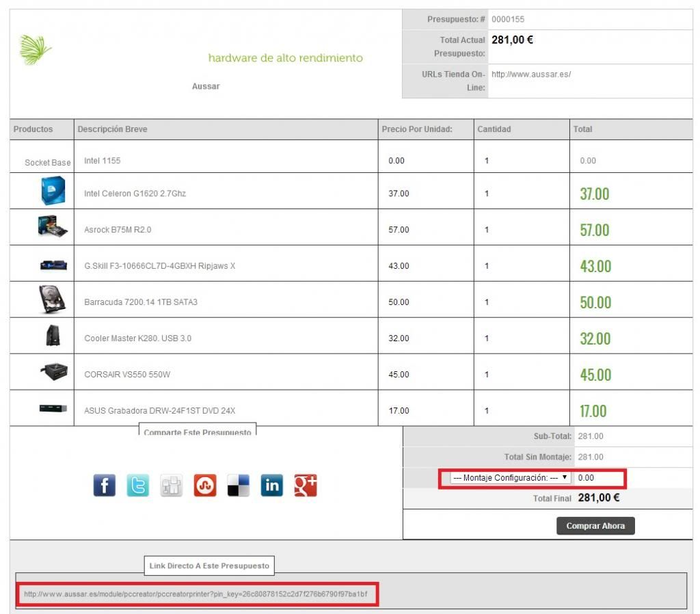Viewport: 700px width, 614px height.
Task: Click the Total Final 281,00 € amount
Action: (x=599, y=498)
